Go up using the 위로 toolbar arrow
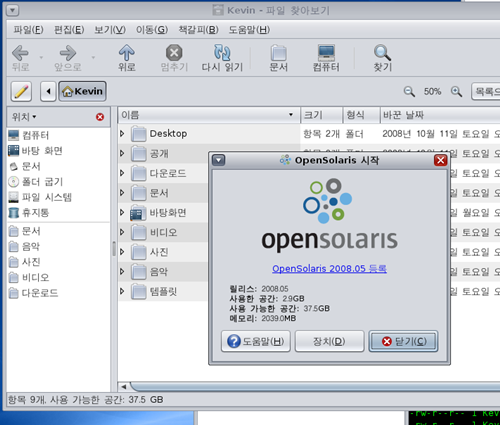This screenshot has height=425, width=500. [x=127, y=58]
